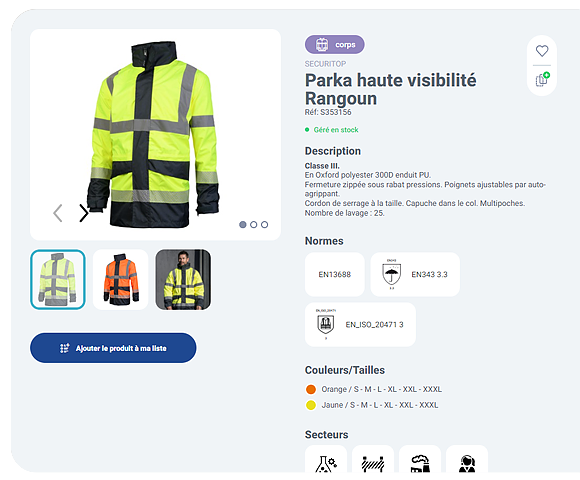Click the Description heading
The height and width of the screenshot is (480, 580).
coord(333,151)
